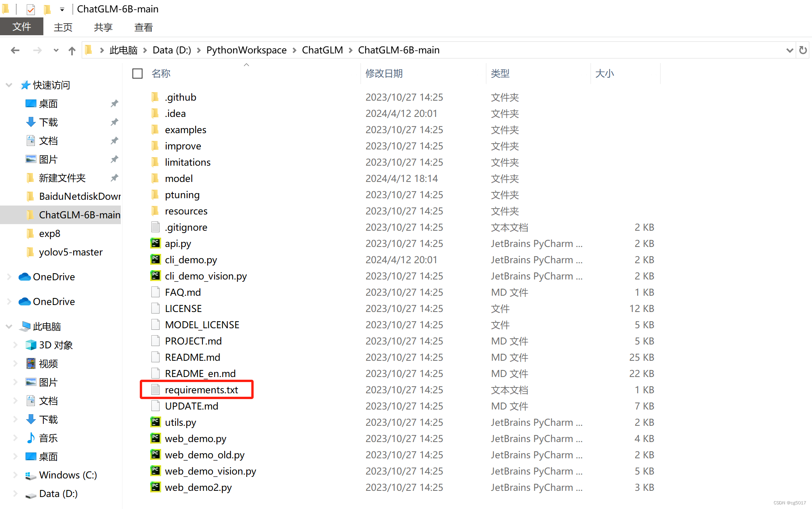Viewport: 812px width, 509px height.
Task: Click the Back navigation arrow
Action: click(15, 50)
